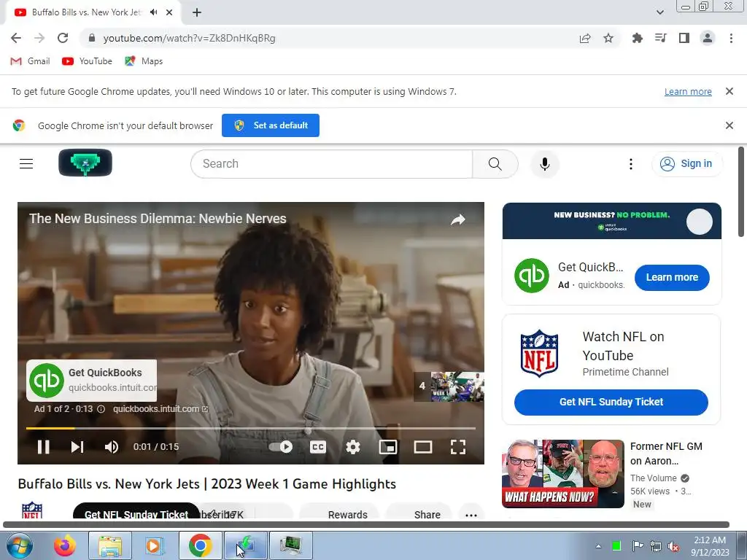Screen dimensions: 747x560
Task: Pause the video ad
Action: [x=43, y=447]
